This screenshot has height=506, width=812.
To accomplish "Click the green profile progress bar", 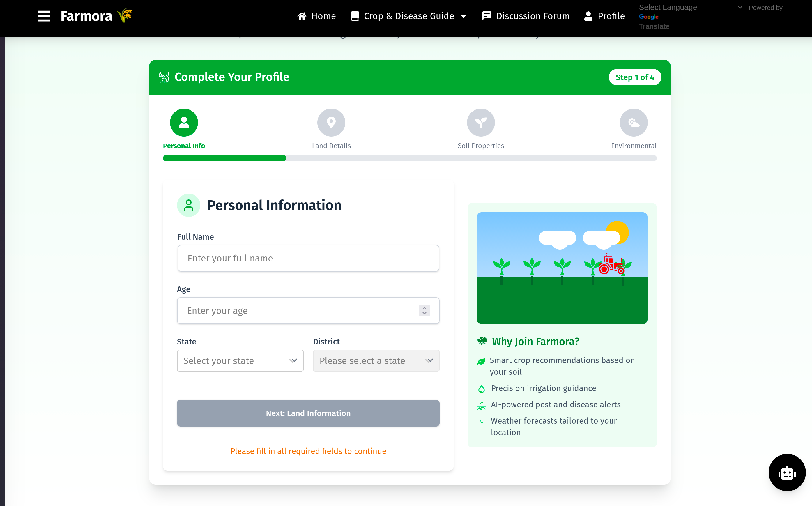I will [x=224, y=158].
